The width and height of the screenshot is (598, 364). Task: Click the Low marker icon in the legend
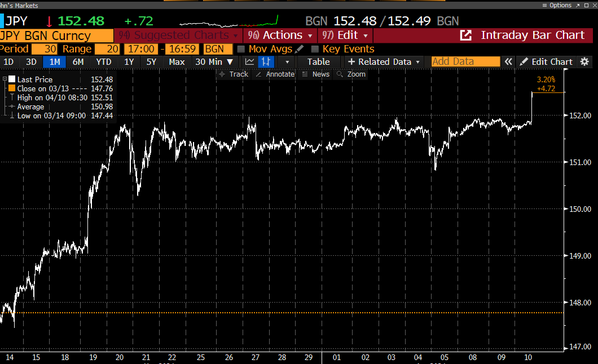(x=12, y=116)
